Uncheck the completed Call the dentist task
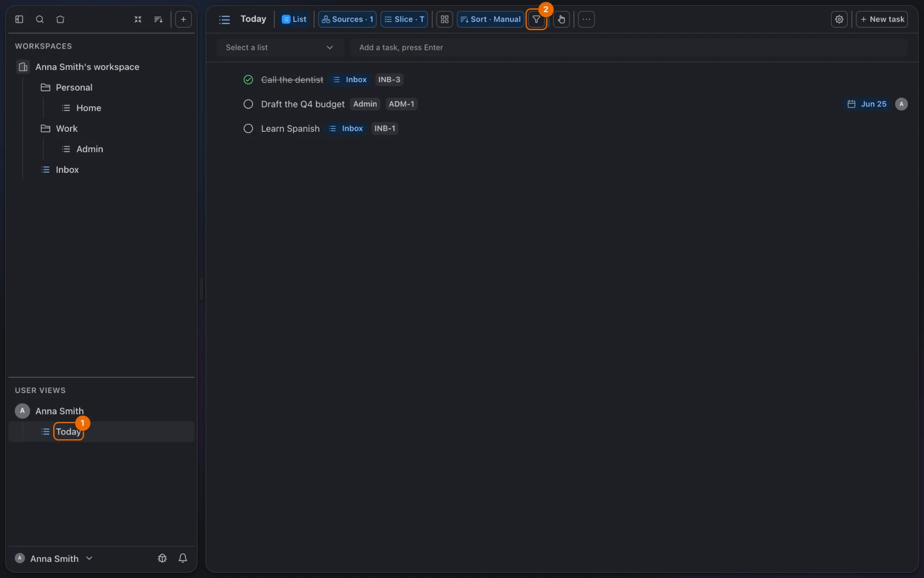Image resolution: width=924 pixels, height=578 pixels. [x=248, y=80]
